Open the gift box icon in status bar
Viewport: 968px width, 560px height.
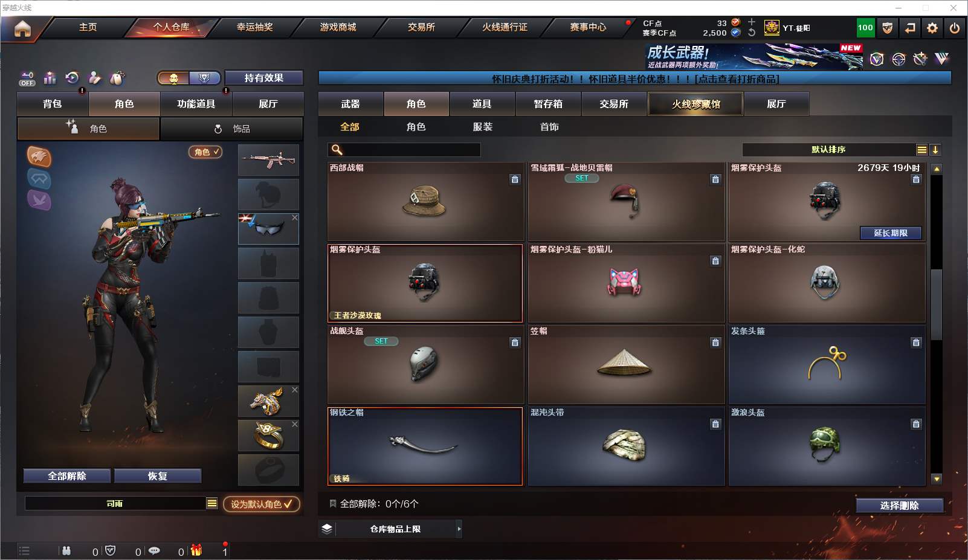click(x=196, y=550)
